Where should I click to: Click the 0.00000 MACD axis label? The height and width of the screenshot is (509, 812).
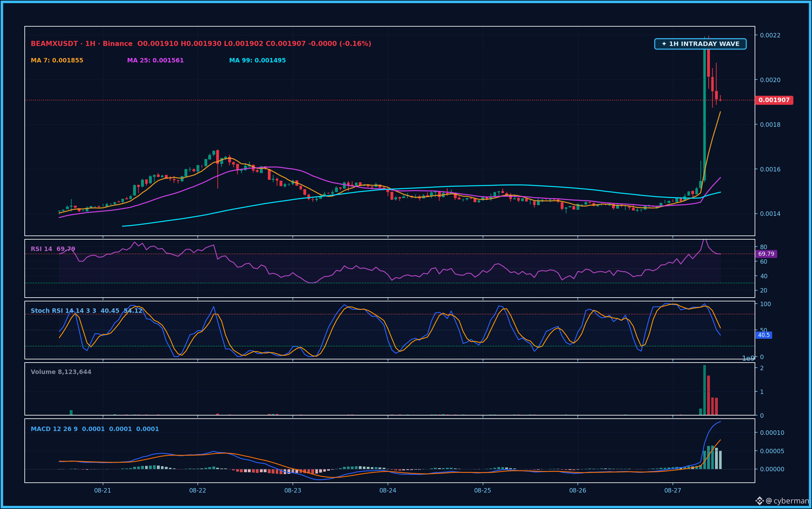point(772,469)
